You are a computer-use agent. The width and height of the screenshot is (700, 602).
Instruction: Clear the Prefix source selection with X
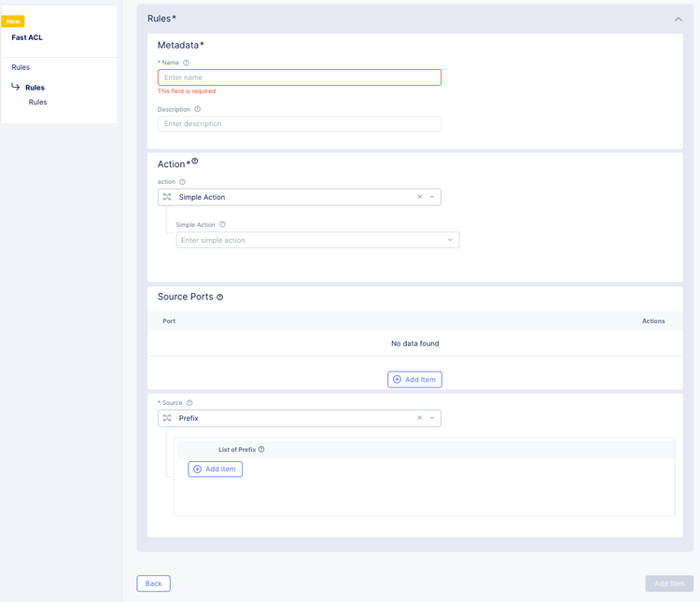tap(420, 418)
